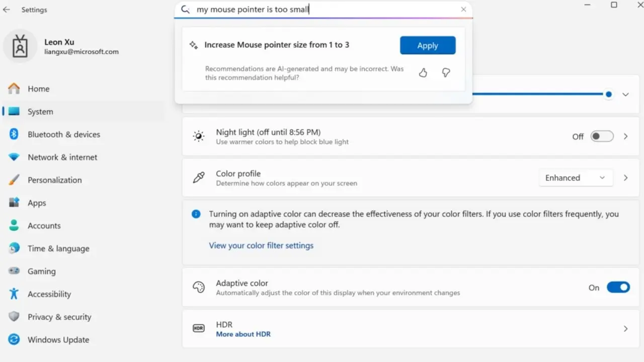Apply the mouse pointer size recommendation
The image size is (644, 362).
click(x=428, y=45)
